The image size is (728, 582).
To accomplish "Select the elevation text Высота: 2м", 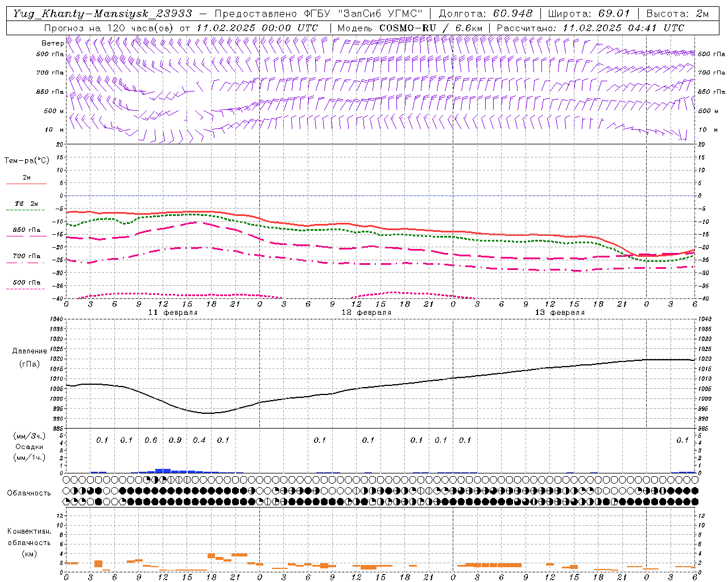I will pyautogui.click(x=677, y=14).
